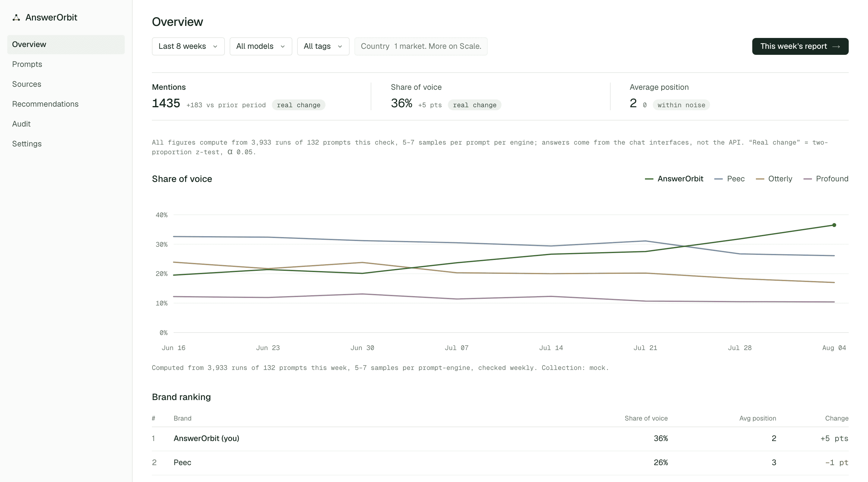
Task: Select the Peec ranking row
Action: pyautogui.click(x=500, y=463)
